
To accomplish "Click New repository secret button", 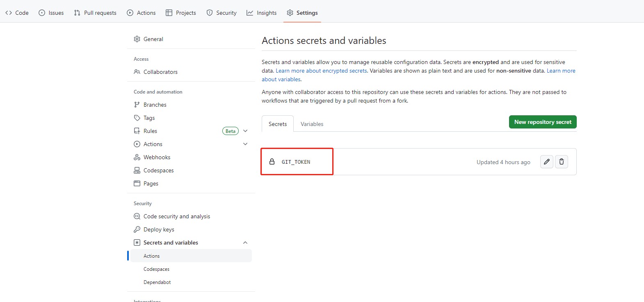I will pos(542,122).
